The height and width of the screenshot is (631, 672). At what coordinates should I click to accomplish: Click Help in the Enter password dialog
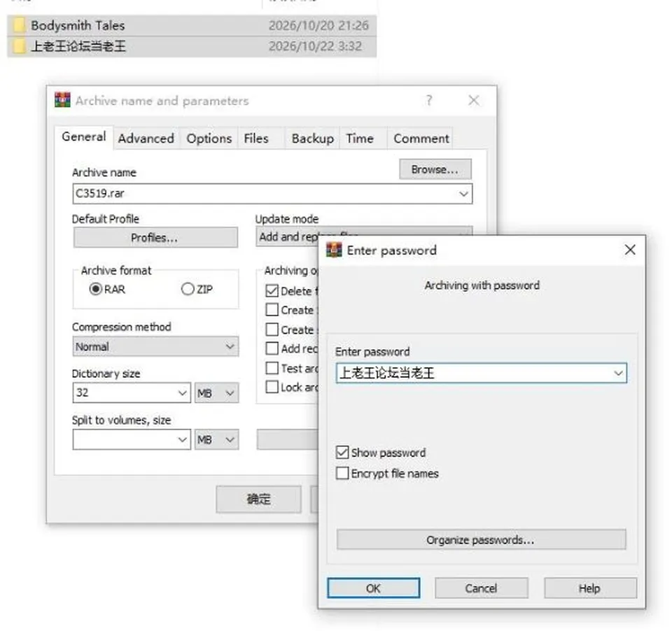590,588
